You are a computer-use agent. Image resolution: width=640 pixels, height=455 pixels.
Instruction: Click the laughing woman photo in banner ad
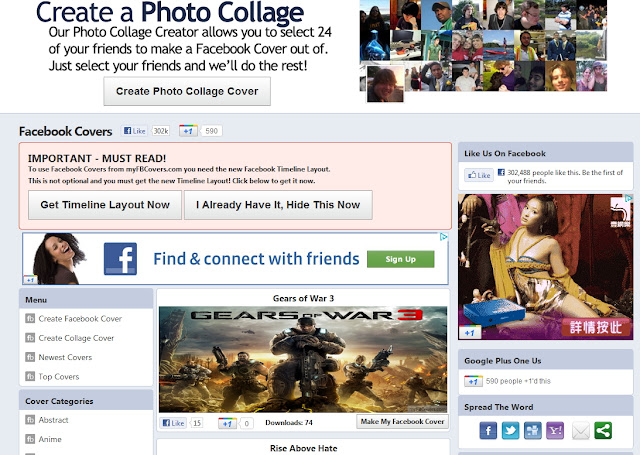[59, 258]
